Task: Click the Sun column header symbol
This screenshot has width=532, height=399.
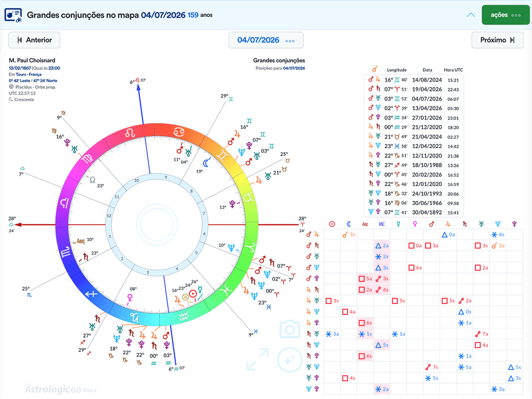Action: pyautogui.click(x=332, y=224)
